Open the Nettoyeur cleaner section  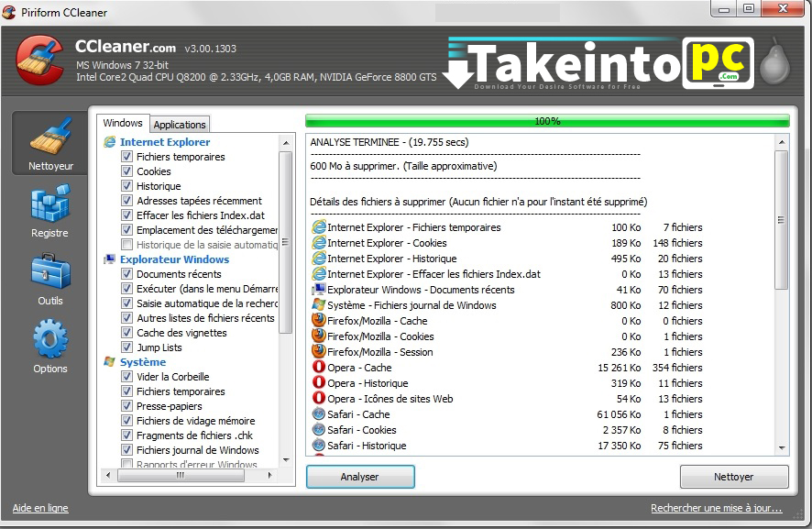click(x=50, y=144)
